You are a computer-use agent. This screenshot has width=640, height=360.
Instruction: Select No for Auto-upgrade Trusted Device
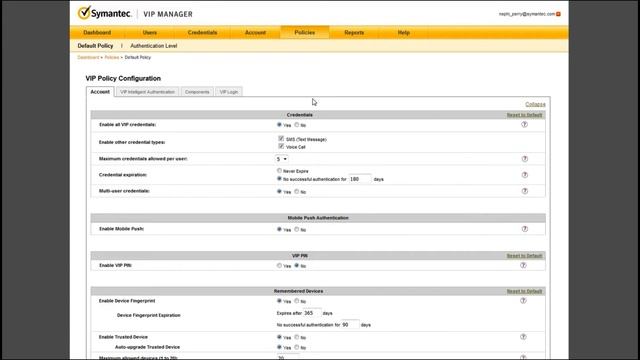pyautogui.click(x=297, y=347)
